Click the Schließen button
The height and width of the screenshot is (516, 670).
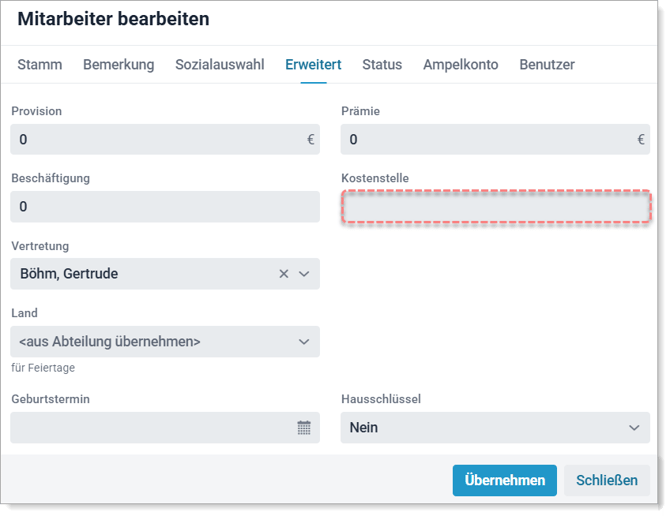pyautogui.click(x=607, y=480)
